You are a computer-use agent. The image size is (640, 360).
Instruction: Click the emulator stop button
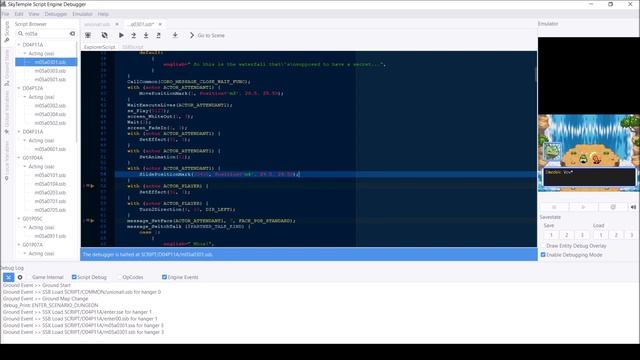554,207
